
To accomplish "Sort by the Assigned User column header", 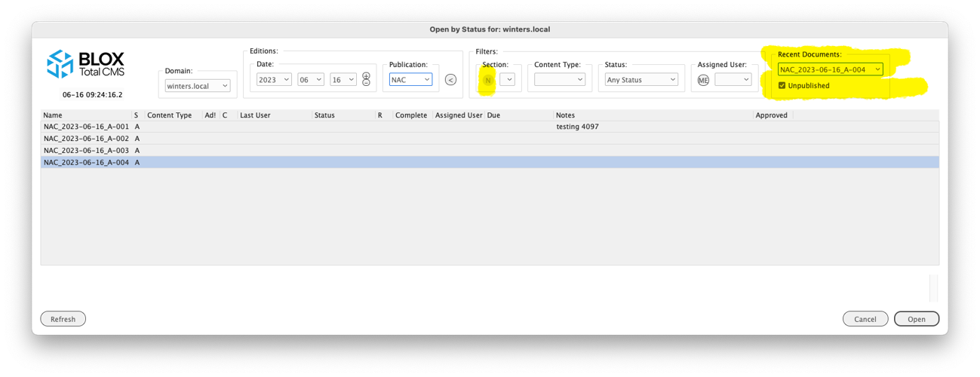I will click(459, 115).
